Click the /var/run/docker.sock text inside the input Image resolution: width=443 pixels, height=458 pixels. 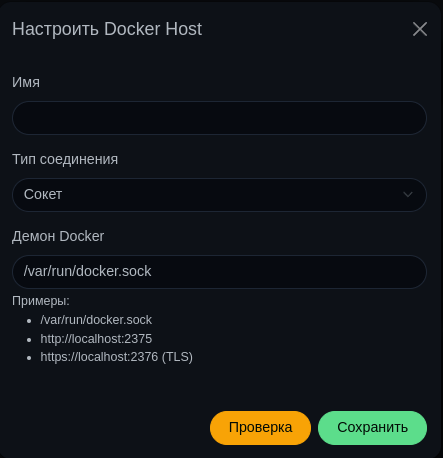tap(87, 271)
